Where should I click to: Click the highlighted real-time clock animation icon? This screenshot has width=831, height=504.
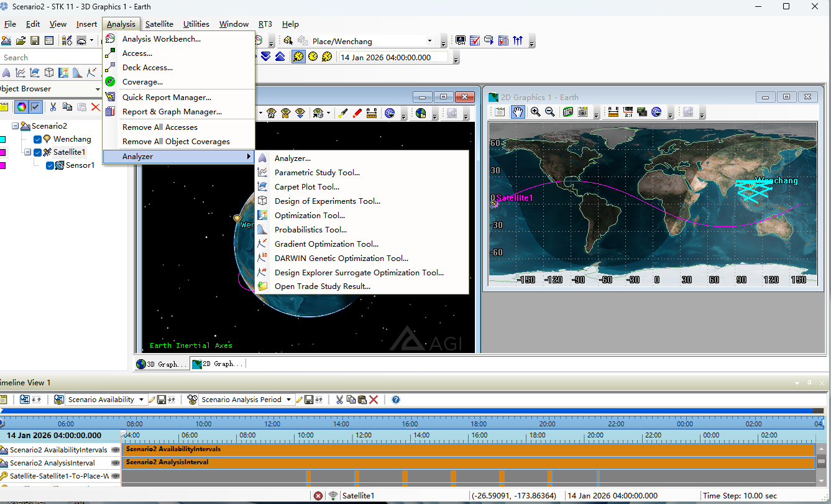click(x=299, y=57)
